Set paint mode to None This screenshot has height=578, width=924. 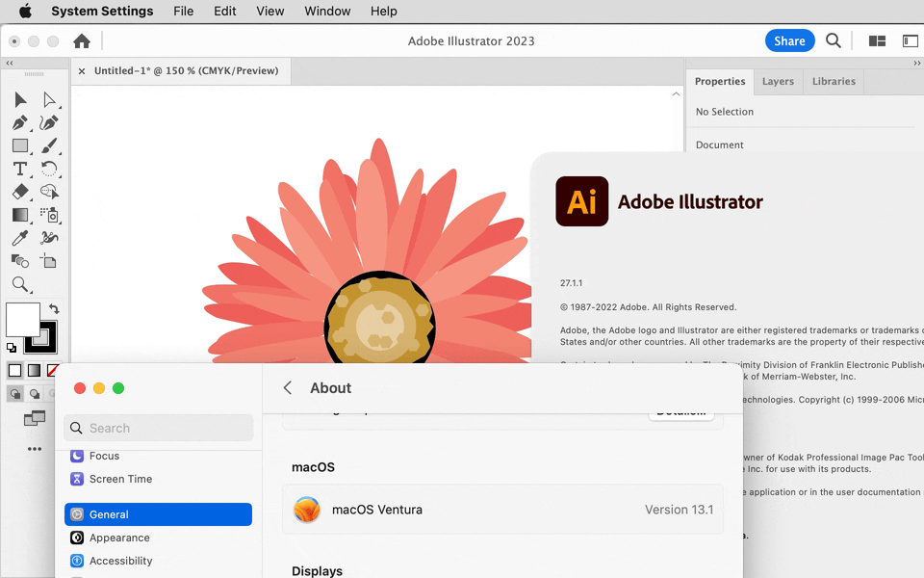52,370
